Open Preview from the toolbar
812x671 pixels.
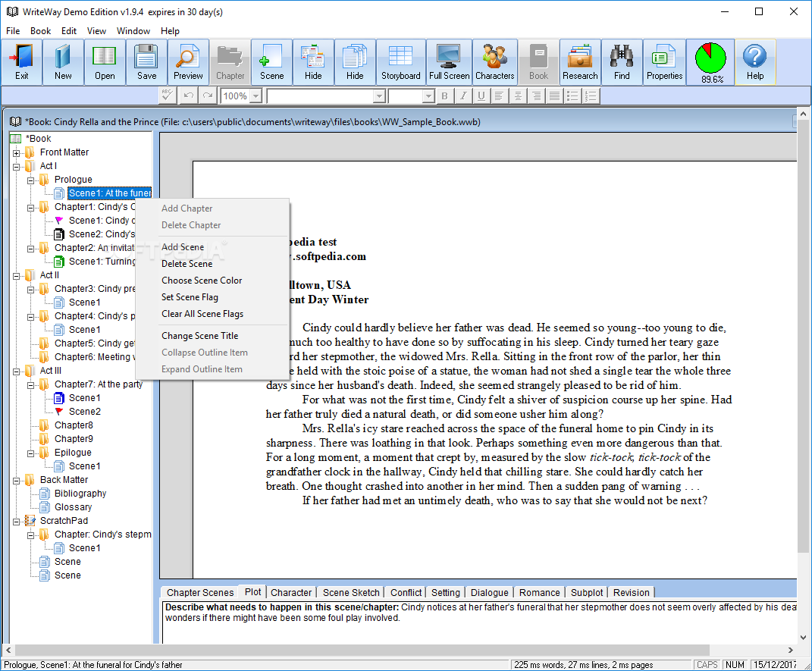pos(188,62)
